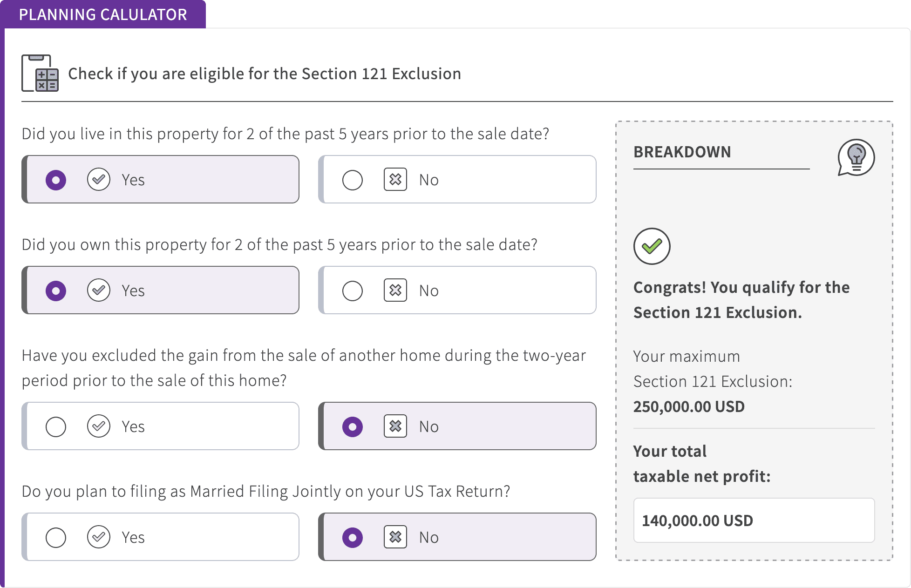Open the Planning Calculator tab
Screen dimensions: 911x588
pyautogui.click(x=103, y=14)
